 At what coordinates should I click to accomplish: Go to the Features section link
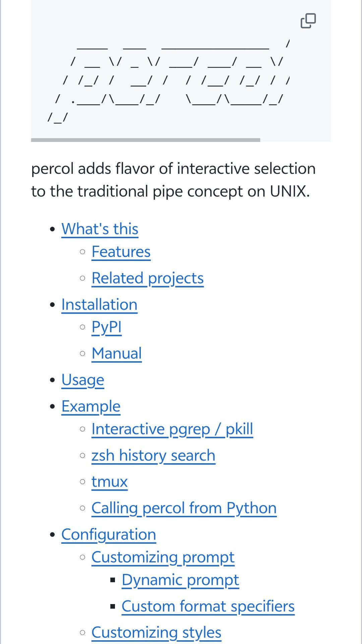(121, 252)
